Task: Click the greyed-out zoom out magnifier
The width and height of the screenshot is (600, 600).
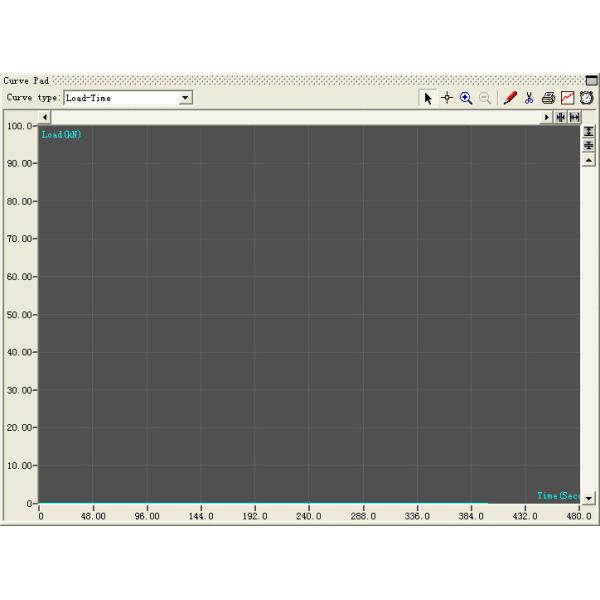Action: [x=485, y=98]
